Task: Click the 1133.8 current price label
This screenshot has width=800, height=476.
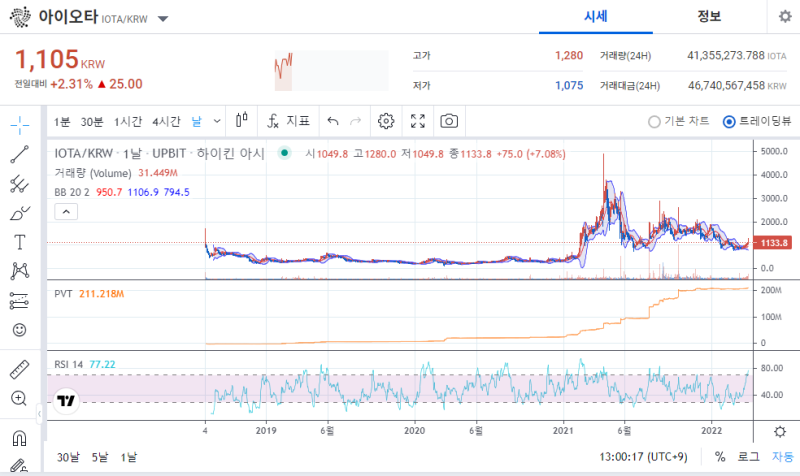Action: [773, 243]
